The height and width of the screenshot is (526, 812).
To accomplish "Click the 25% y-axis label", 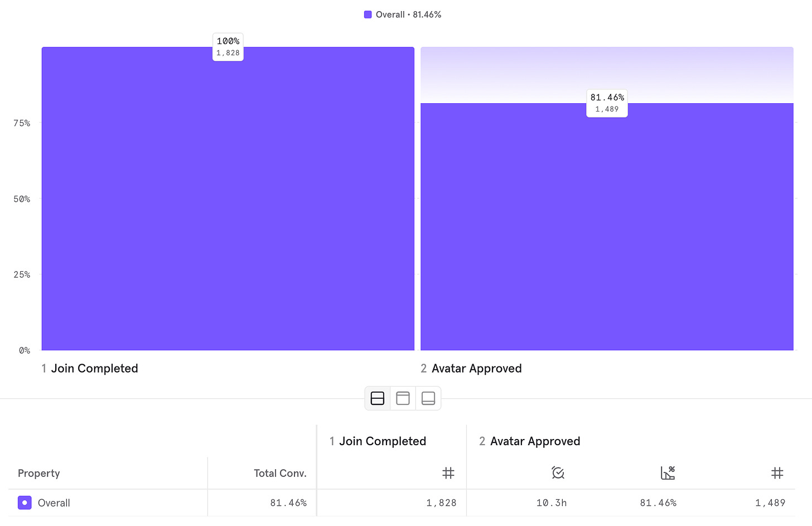I will [22, 274].
